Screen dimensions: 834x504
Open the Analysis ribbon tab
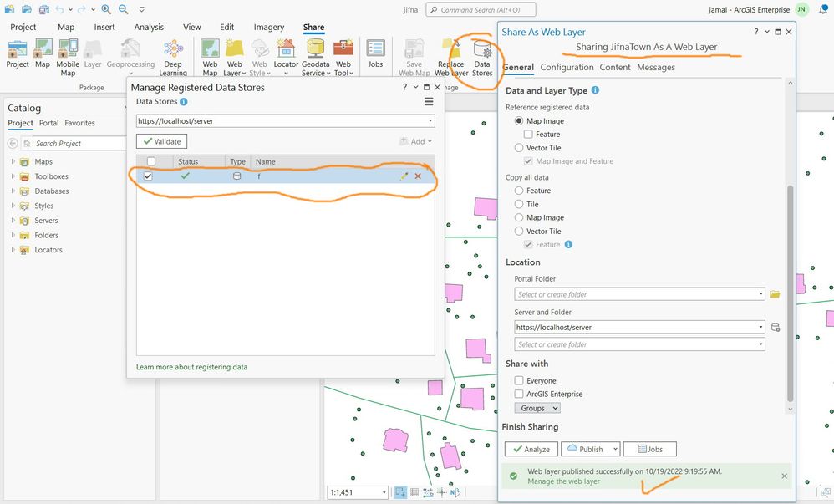[x=149, y=27]
